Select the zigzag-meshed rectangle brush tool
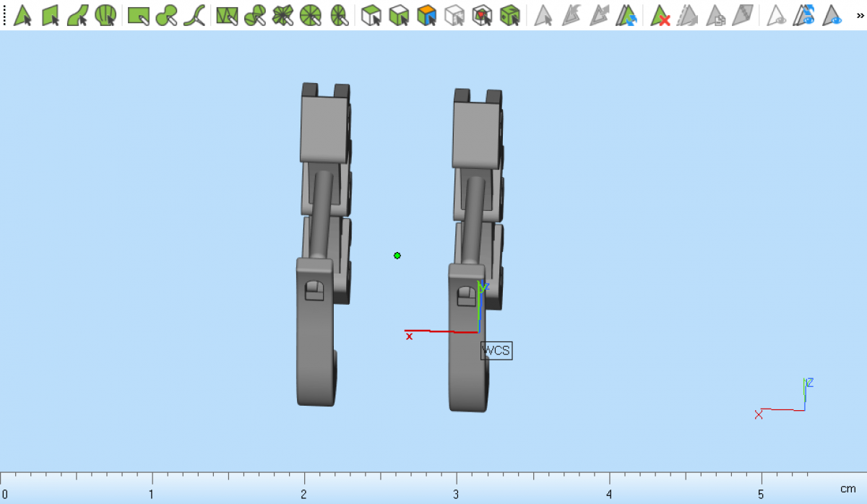Viewport: 867px width, 504px height. tap(227, 15)
